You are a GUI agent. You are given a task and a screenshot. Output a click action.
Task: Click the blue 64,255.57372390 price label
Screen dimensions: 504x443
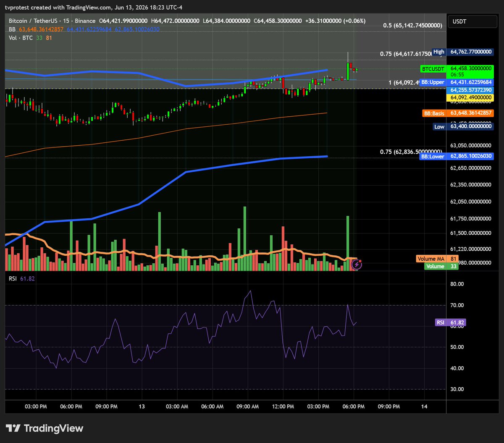470,90
